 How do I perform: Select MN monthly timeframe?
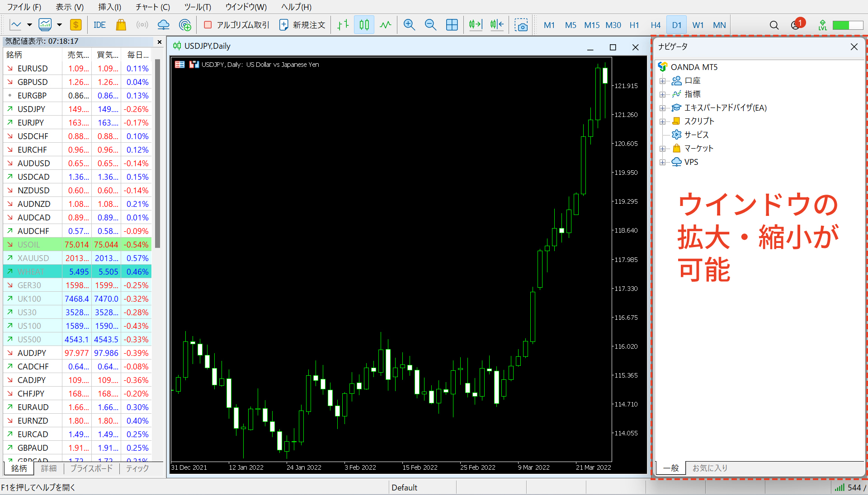click(719, 25)
